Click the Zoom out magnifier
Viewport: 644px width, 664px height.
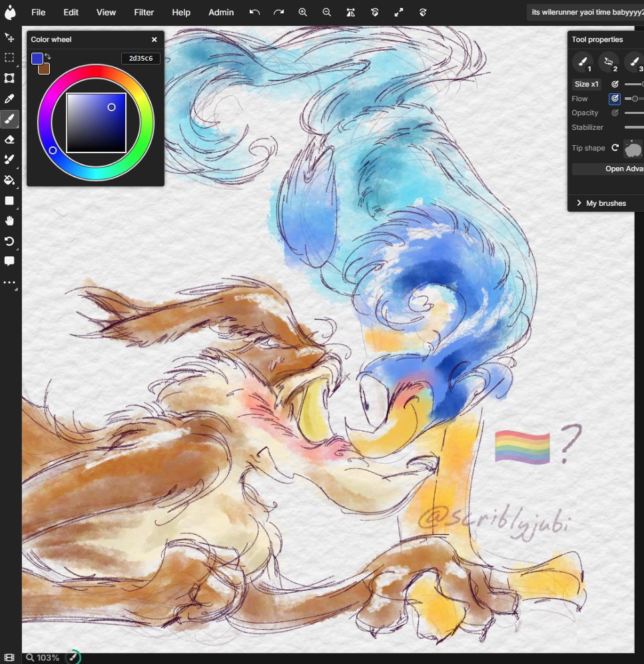pos(326,12)
